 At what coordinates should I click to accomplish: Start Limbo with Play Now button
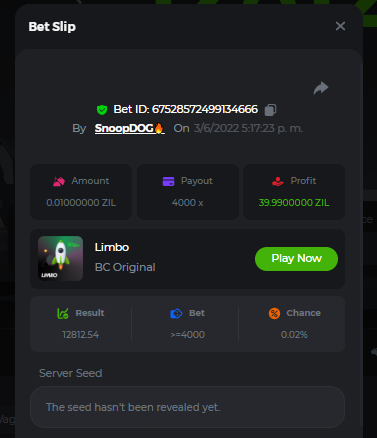coord(296,259)
